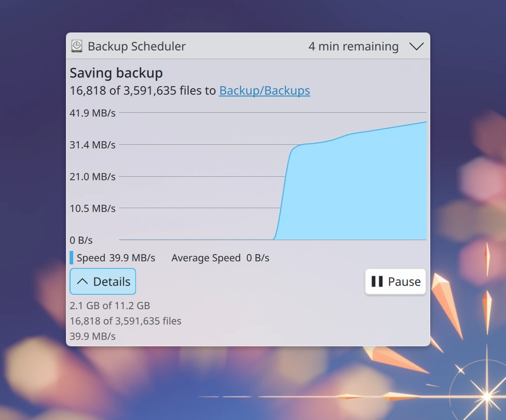Click the Average Speed 0 B/s legend entry
Screen dimensions: 506x420
pos(220,258)
